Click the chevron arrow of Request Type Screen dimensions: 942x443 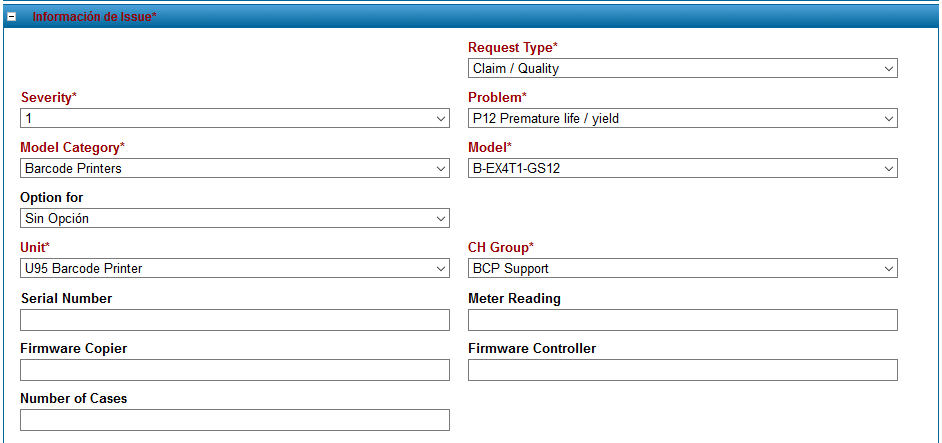(888, 69)
